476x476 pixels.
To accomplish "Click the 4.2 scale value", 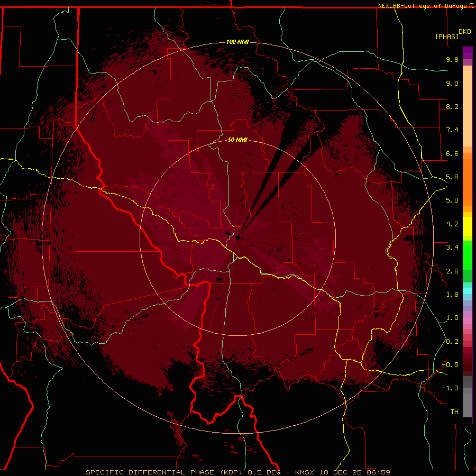I will 452,224.
